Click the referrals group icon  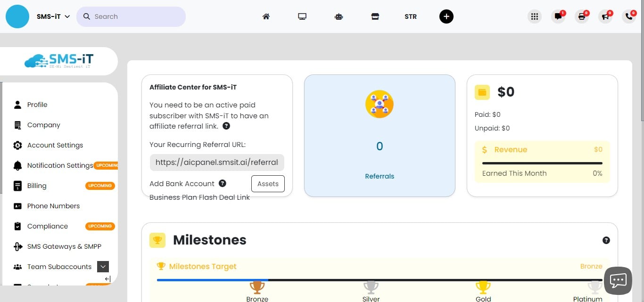point(380,104)
